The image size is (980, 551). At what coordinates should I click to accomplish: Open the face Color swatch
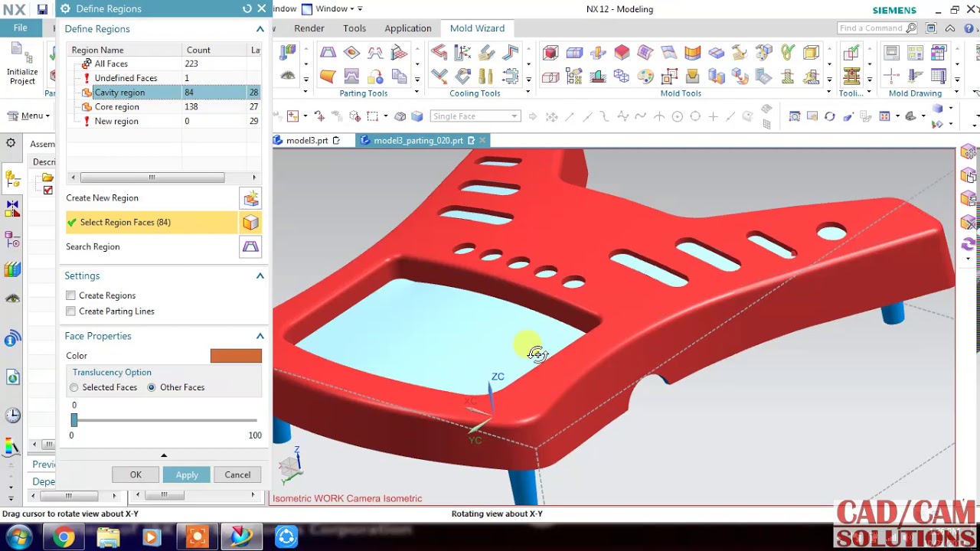236,356
